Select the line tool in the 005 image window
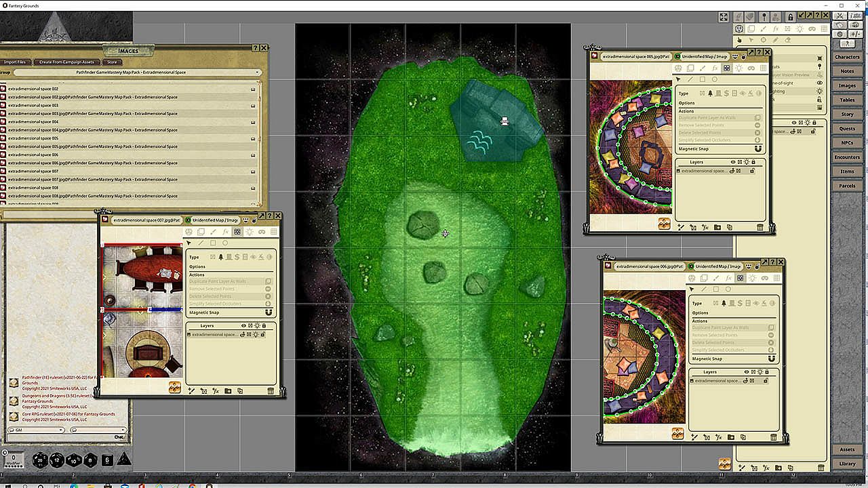This screenshot has height=488, width=868. (x=690, y=79)
